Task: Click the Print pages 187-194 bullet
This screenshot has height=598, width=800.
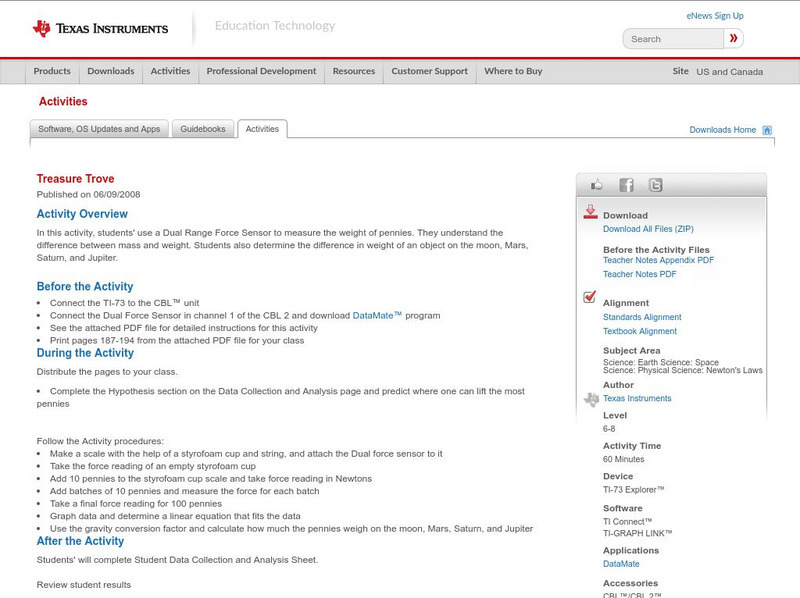Action: point(177,340)
